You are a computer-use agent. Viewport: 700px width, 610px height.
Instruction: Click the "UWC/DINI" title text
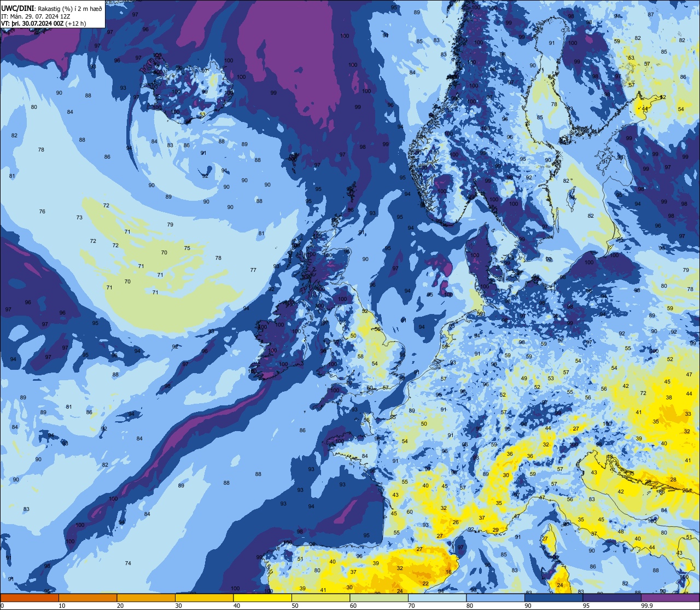(x=17, y=8)
